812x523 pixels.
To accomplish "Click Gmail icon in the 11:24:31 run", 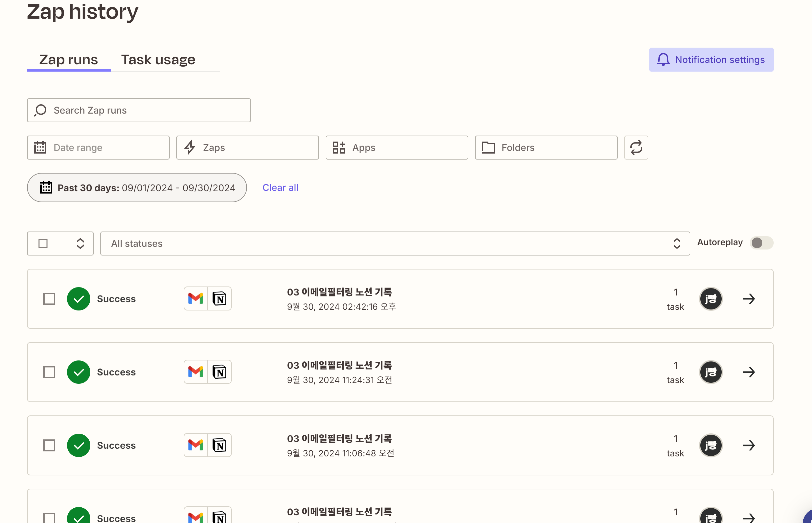I will (196, 372).
